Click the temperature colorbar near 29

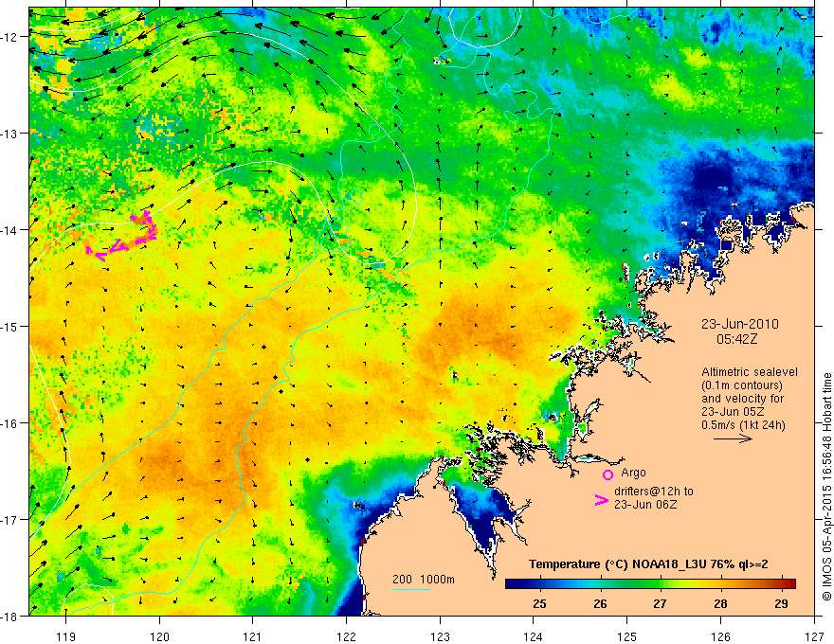pos(781,583)
